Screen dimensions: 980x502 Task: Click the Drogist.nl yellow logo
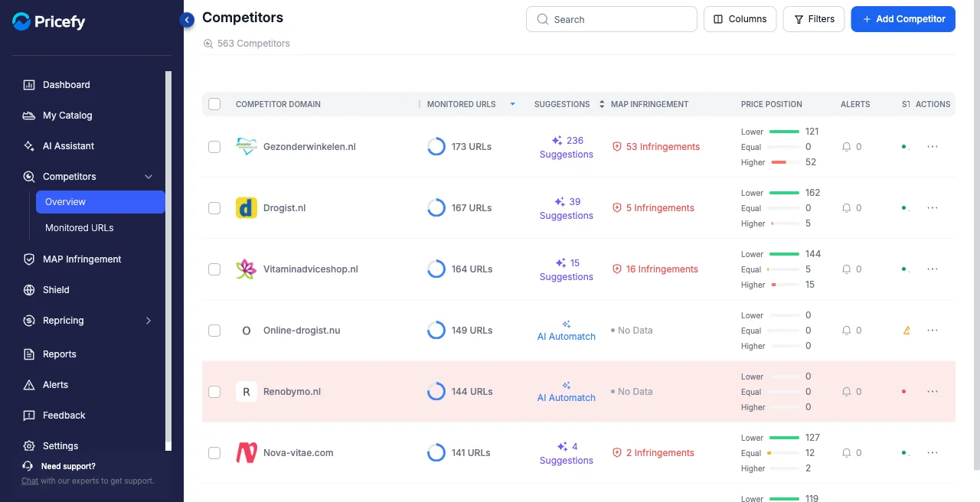[x=247, y=208]
